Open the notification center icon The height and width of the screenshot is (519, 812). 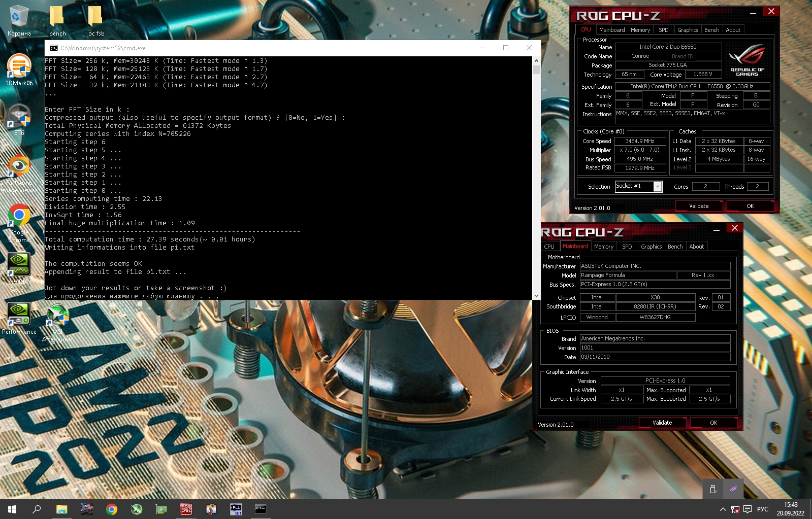tap(748, 509)
